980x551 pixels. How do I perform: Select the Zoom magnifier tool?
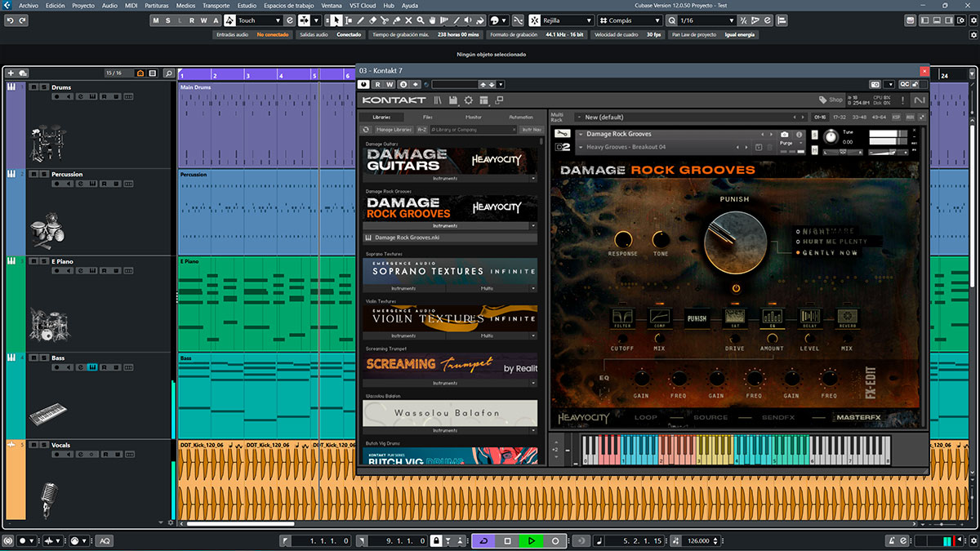pyautogui.click(x=421, y=20)
